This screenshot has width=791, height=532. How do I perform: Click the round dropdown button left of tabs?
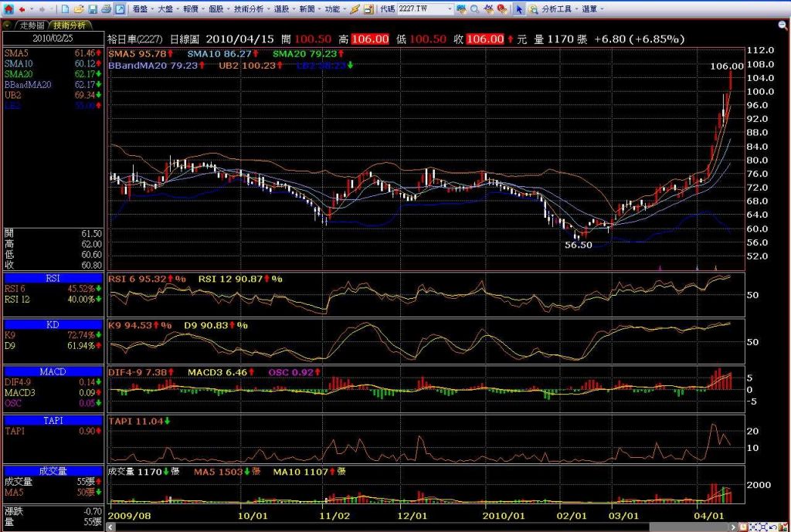click(7, 25)
